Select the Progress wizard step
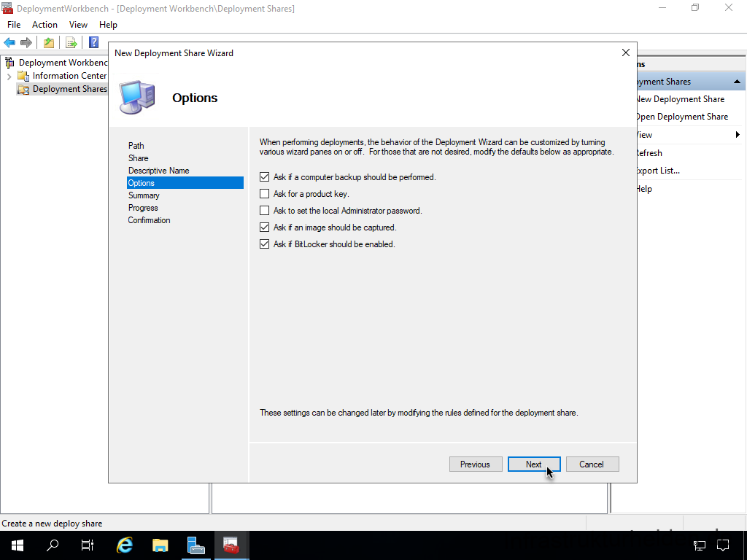Image resolution: width=747 pixels, height=560 pixels. point(143,208)
